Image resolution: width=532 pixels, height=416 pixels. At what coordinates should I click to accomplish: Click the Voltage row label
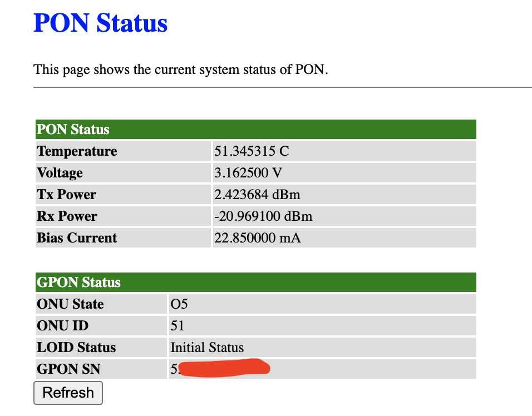(60, 173)
